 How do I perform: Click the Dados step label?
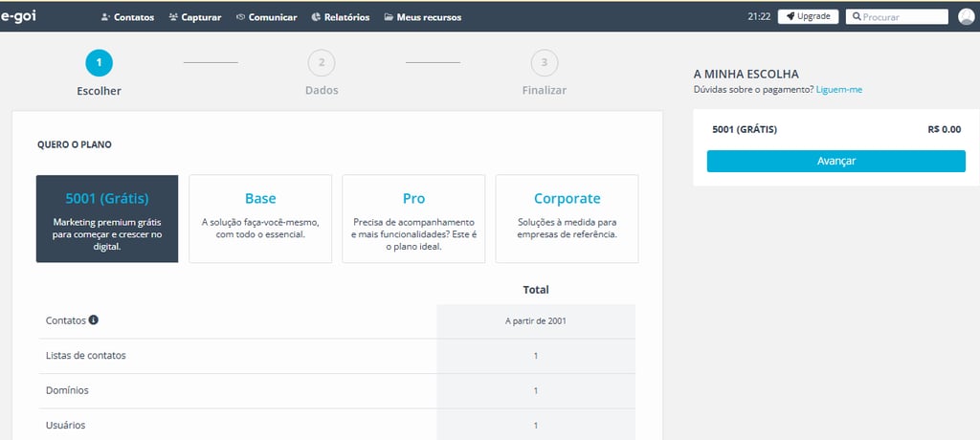322,91
